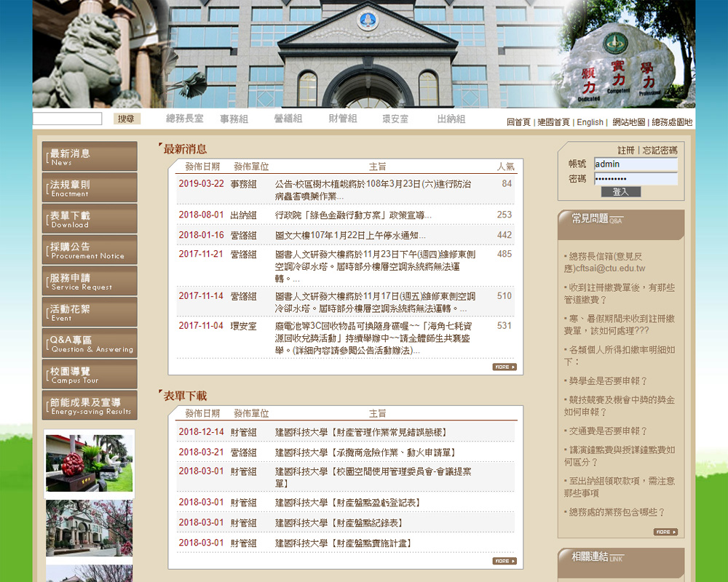Click the 註冊 register link
This screenshot has height=582, width=728.
point(626,151)
